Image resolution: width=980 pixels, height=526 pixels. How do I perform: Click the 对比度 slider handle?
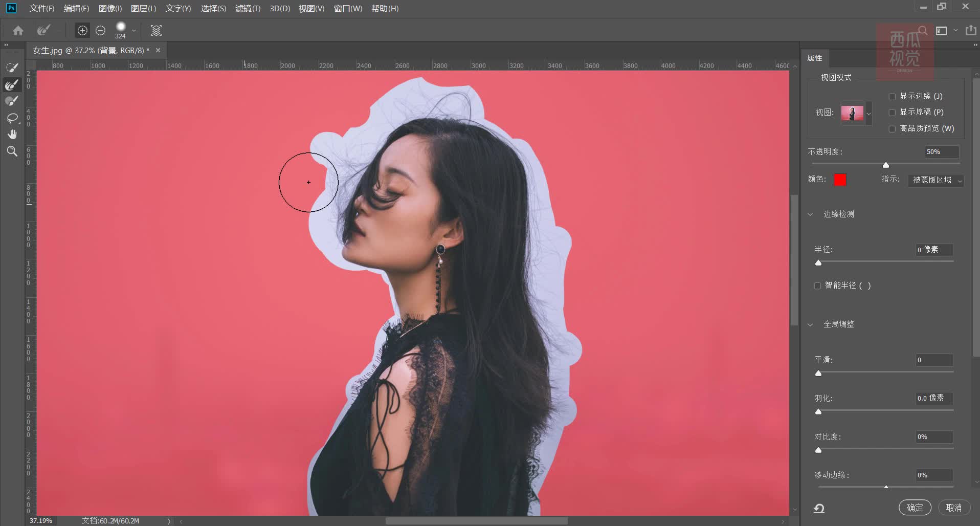[818, 450]
